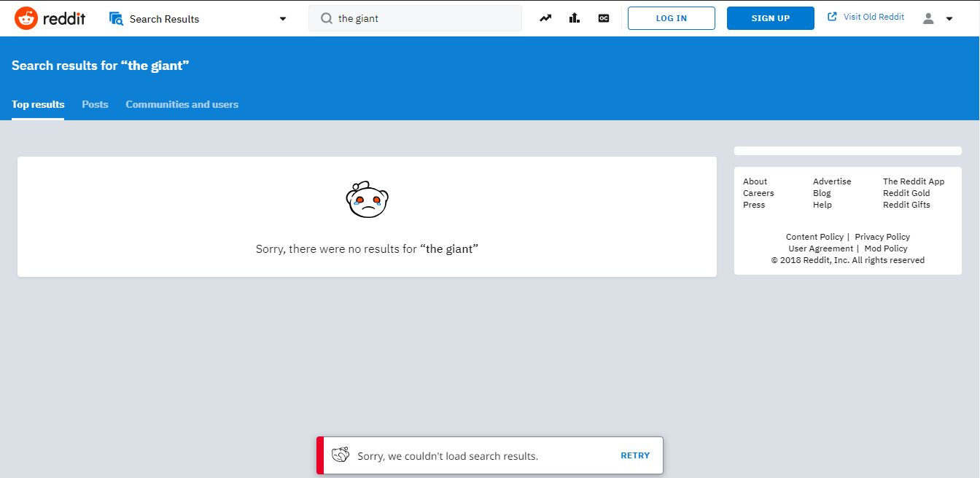980x478 pixels.
Task: Click the Original Content OC icon
Action: click(x=603, y=17)
